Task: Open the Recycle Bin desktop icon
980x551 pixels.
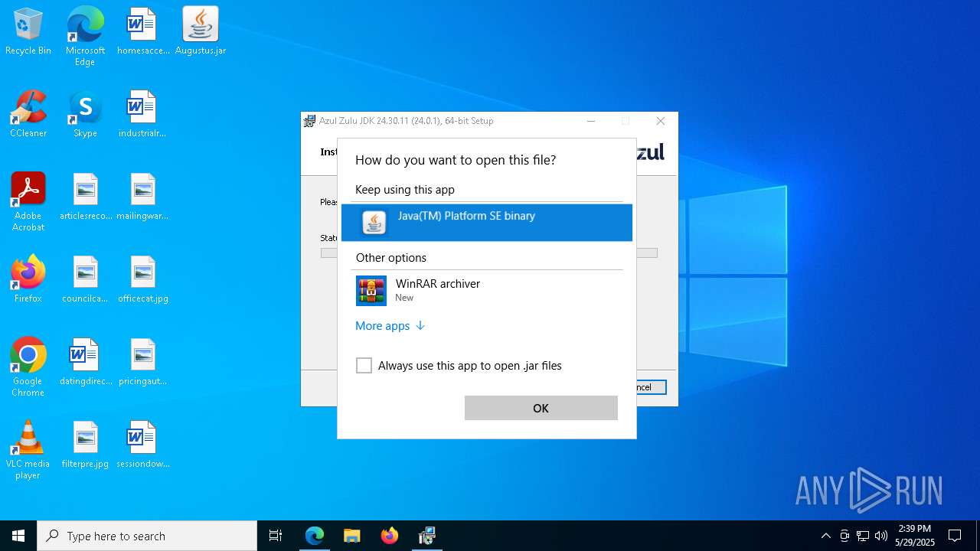Action: coord(28,32)
